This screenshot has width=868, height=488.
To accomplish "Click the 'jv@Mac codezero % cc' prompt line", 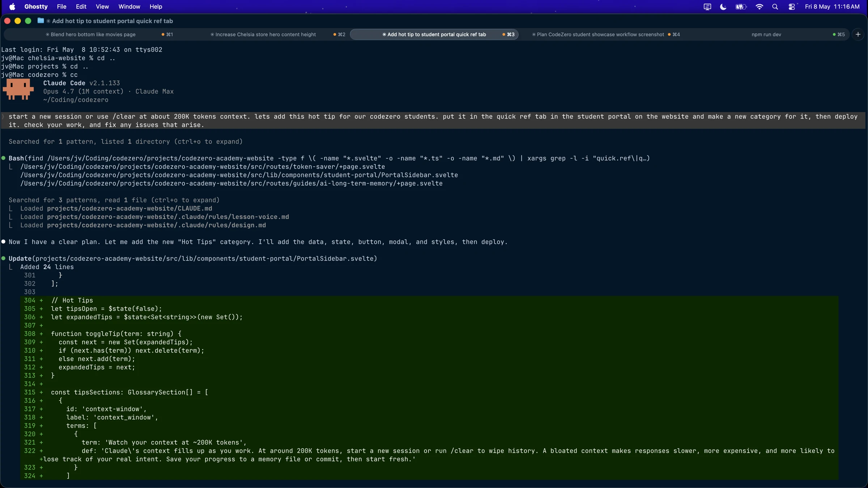I will [x=39, y=75].
